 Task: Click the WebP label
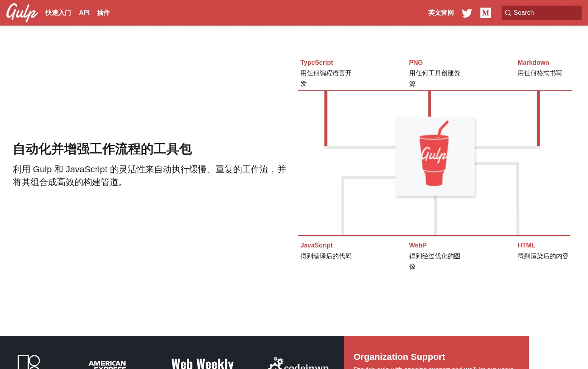pyautogui.click(x=418, y=245)
